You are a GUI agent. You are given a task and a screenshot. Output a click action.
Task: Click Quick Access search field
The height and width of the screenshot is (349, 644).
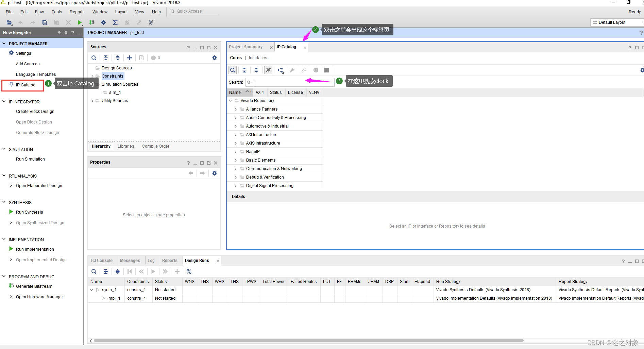[x=194, y=12]
